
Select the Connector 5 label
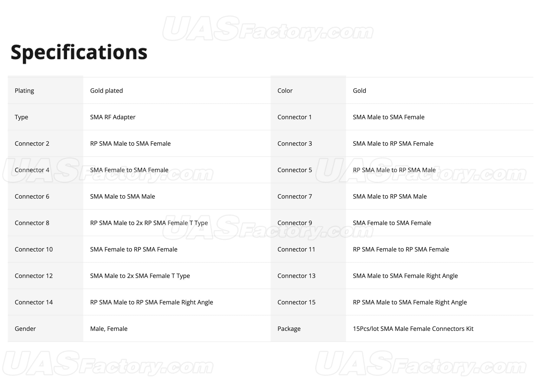click(x=295, y=170)
